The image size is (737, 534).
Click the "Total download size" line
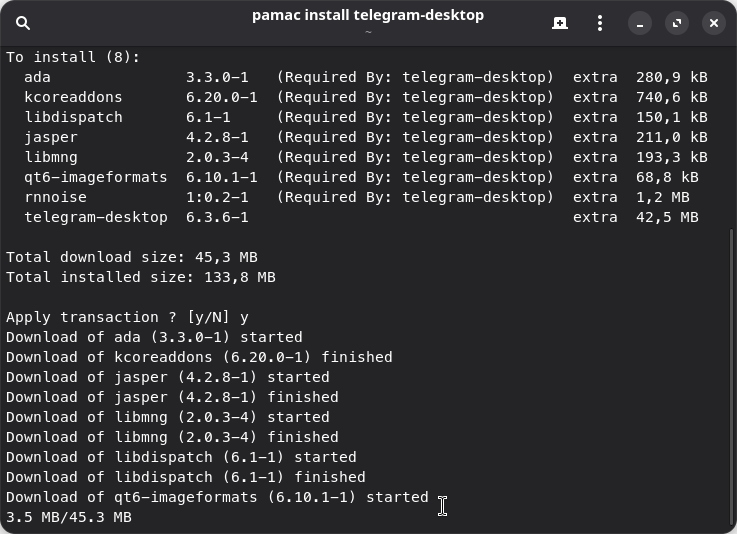click(131, 257)
